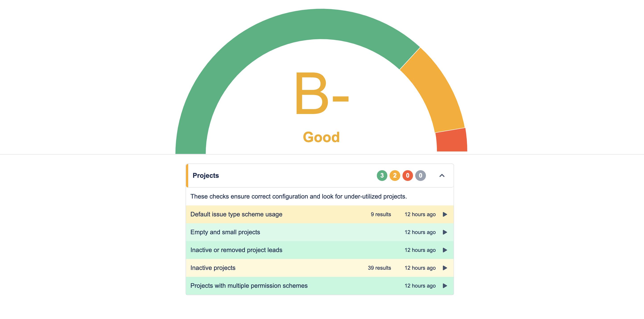
Task: Open Default issue type scheme usage check
Action: [x=236, y=215]
